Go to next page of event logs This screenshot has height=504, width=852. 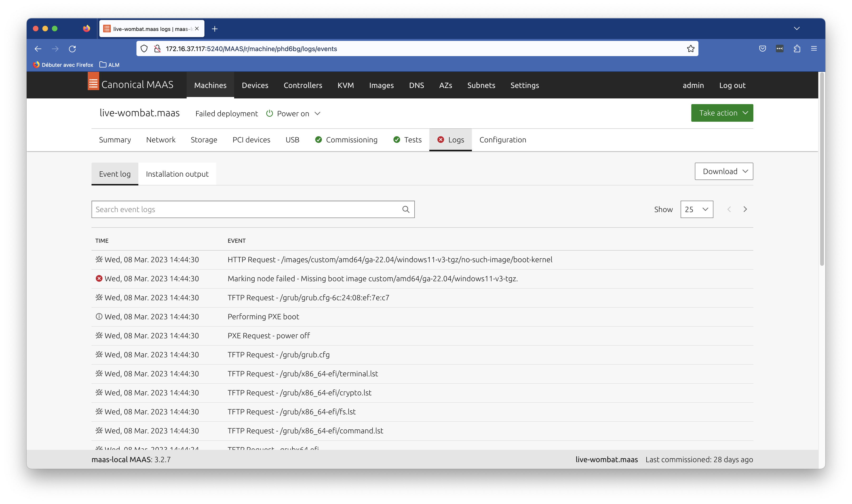[745, 209]
